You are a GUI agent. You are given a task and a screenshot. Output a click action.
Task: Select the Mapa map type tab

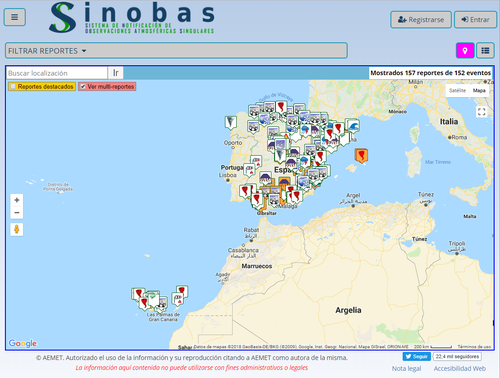pyautogui.click(x=479, y=90)
